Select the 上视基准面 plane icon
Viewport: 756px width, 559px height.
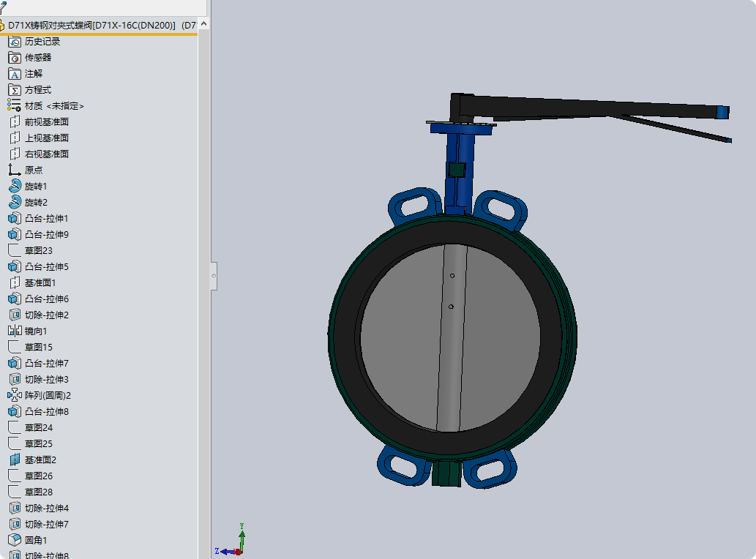pyautogui.click(x=15, y=138)
